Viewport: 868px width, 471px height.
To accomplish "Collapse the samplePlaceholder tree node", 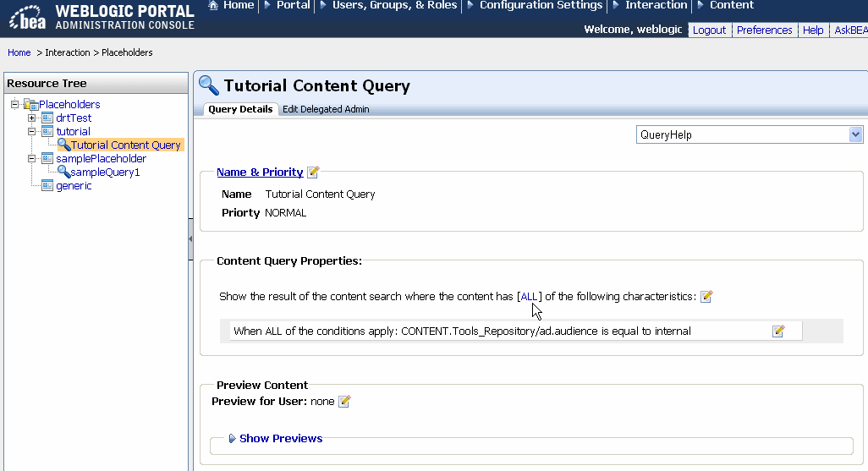I will coord(31,158).
